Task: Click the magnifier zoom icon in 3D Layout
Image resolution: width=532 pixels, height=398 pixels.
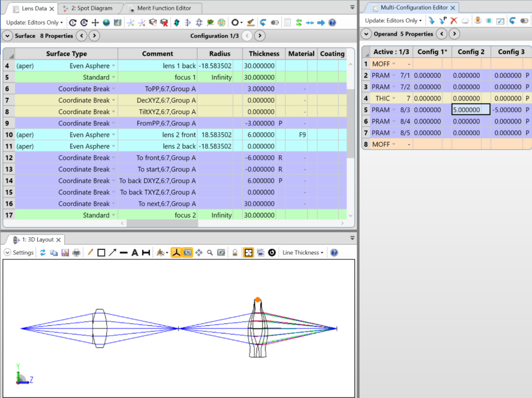Action: pyautogui.click(x=210, y=253)
